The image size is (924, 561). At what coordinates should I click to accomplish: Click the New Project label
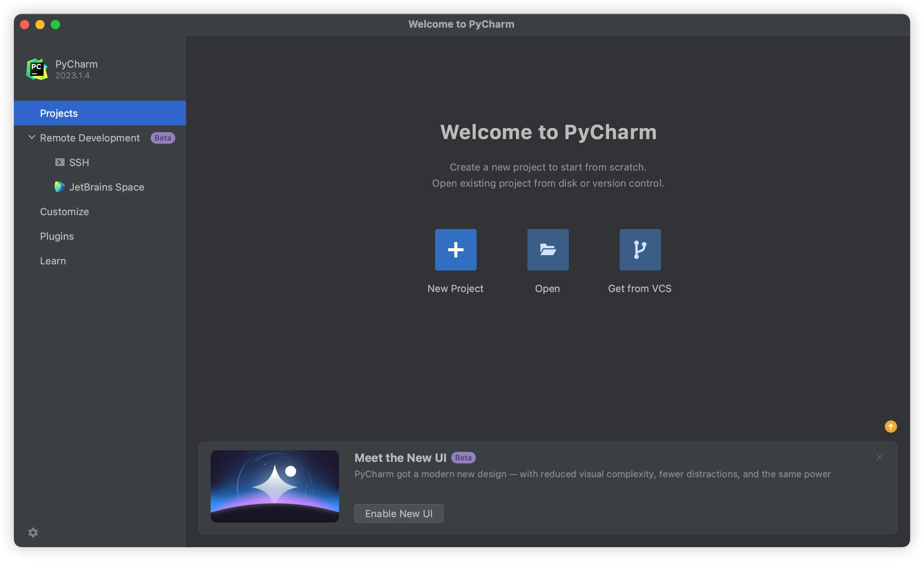coord(455,289)
